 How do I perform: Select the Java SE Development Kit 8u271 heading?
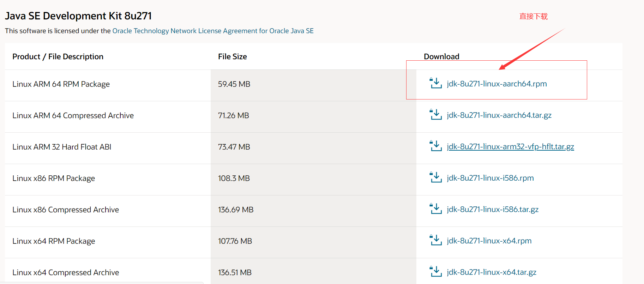tap(78, 16)
